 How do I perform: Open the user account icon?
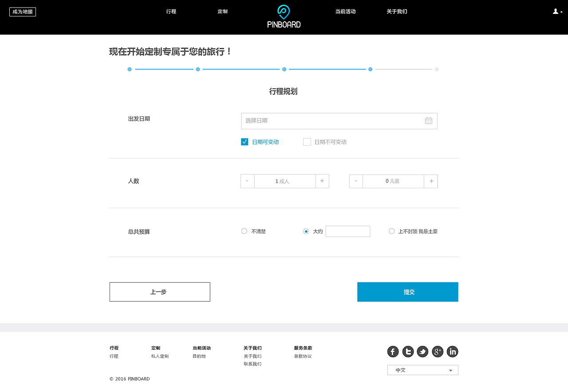pyautogui.click(x=555, y=11)
